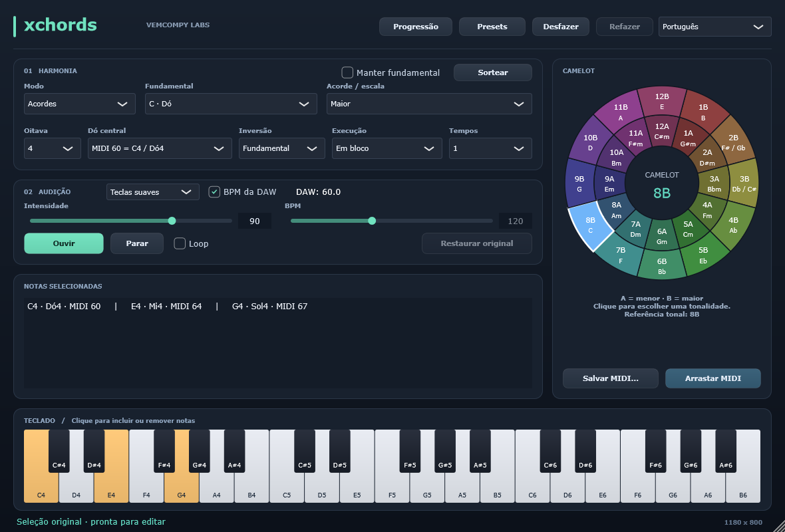This screenshot has width=785, height=532.
Task: Open the Português language dropdown
Action: [x=715, y=27]
